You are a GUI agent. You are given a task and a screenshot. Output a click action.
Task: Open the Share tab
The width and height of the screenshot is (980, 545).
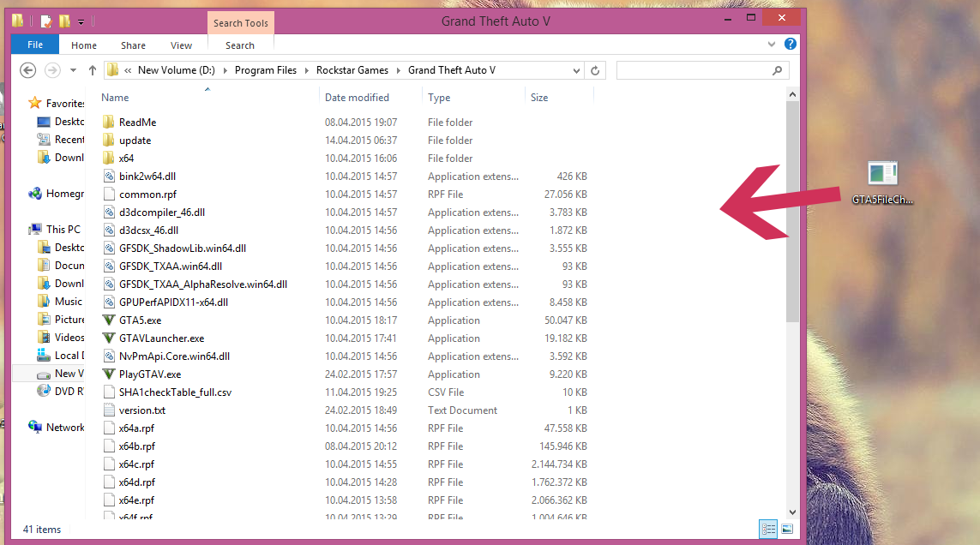(133, 45)
